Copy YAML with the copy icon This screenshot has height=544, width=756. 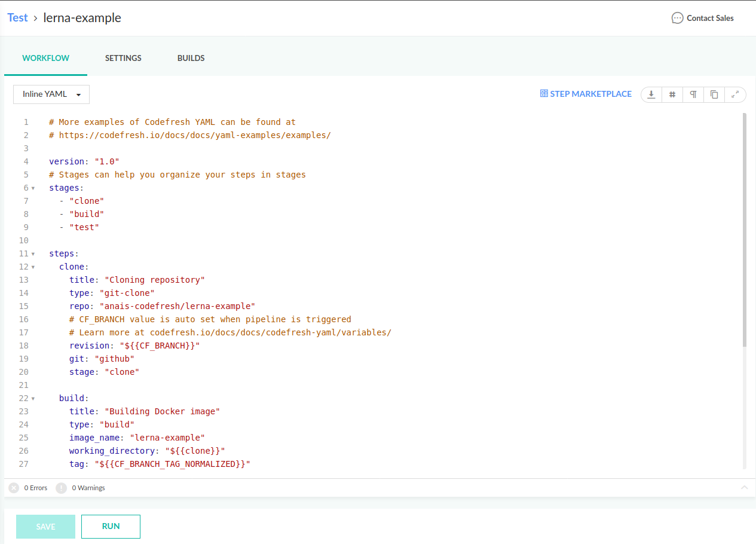point(714,94)
